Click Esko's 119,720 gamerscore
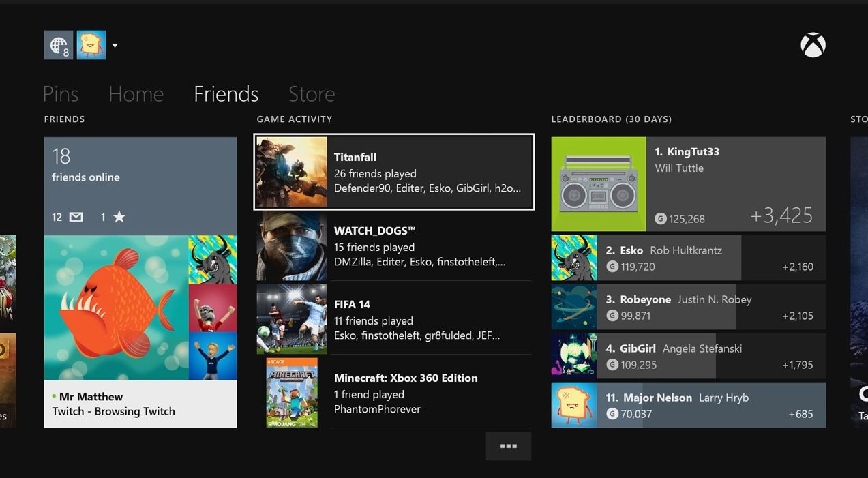 click(x=638, y=267)
